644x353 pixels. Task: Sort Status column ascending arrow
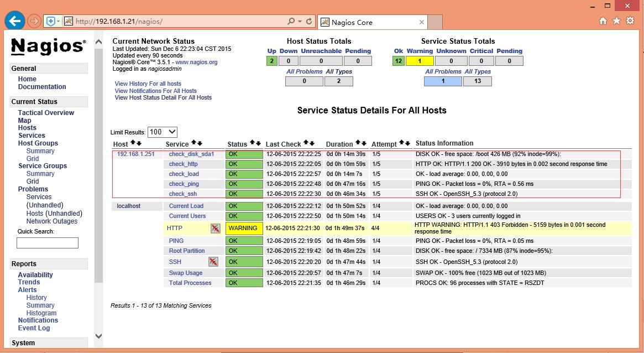click(253, 143)
